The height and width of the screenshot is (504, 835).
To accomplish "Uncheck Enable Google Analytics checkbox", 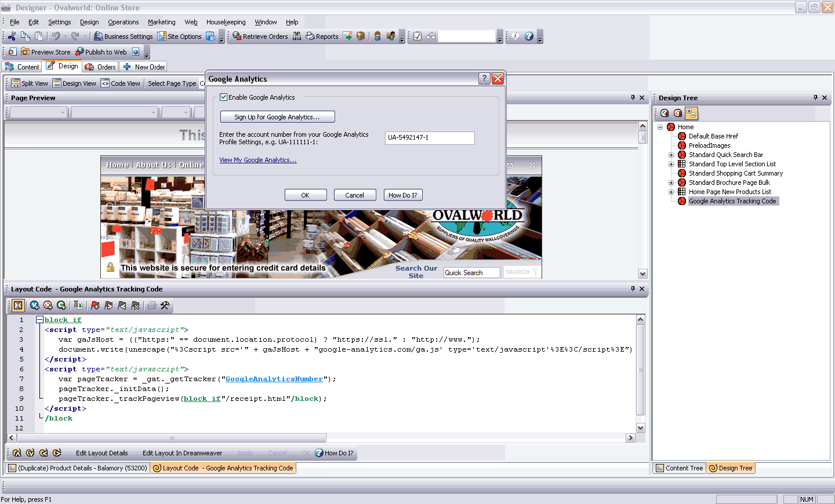I will pyautogui.click(x=223, y=97).
